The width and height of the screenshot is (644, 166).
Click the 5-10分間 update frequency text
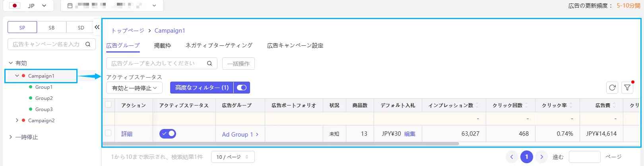[x=628, y=6]
